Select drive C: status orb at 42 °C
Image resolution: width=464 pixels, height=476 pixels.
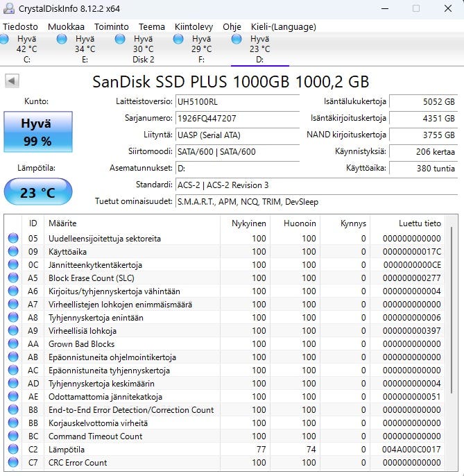(5, 40)
